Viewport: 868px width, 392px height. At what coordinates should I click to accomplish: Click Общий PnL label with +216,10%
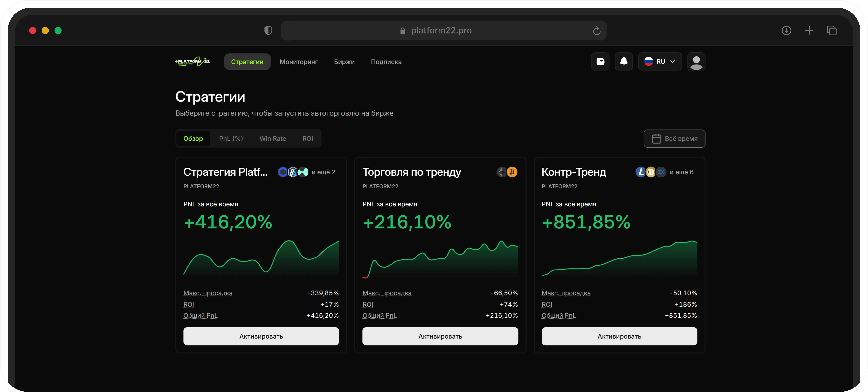pyautogui.click(x=379, y=315)
